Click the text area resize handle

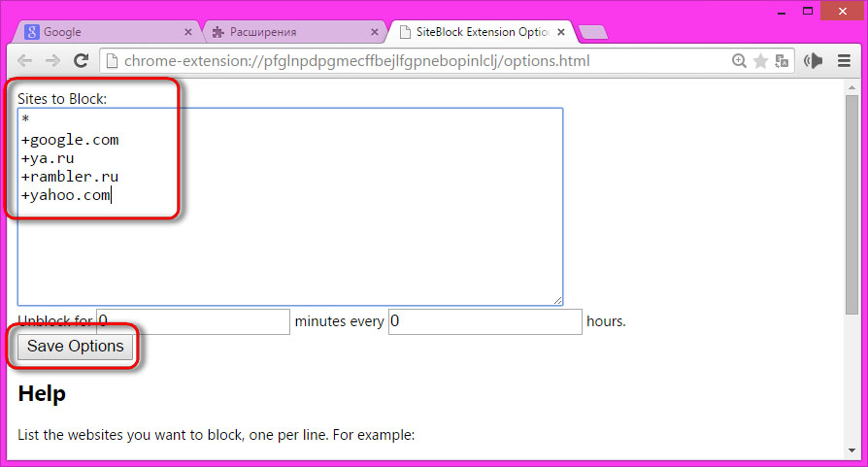[557, 300]
